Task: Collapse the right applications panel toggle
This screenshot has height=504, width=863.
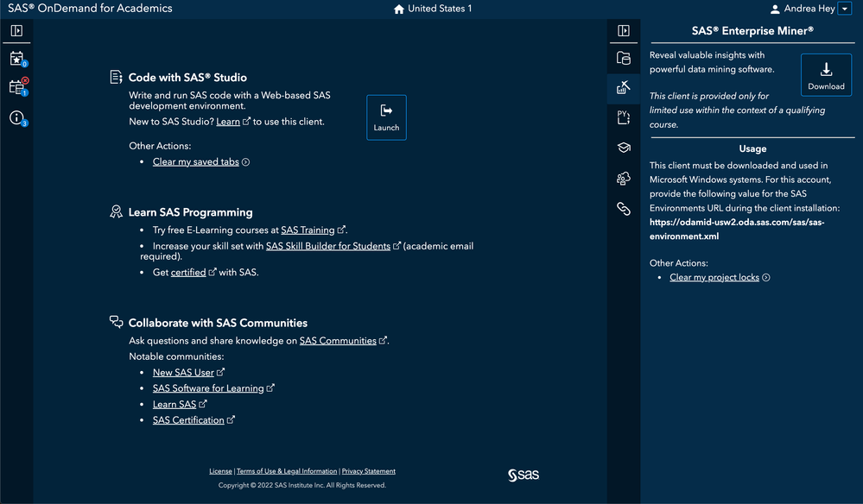Action: pyautogui.click(x=623, y=31)
